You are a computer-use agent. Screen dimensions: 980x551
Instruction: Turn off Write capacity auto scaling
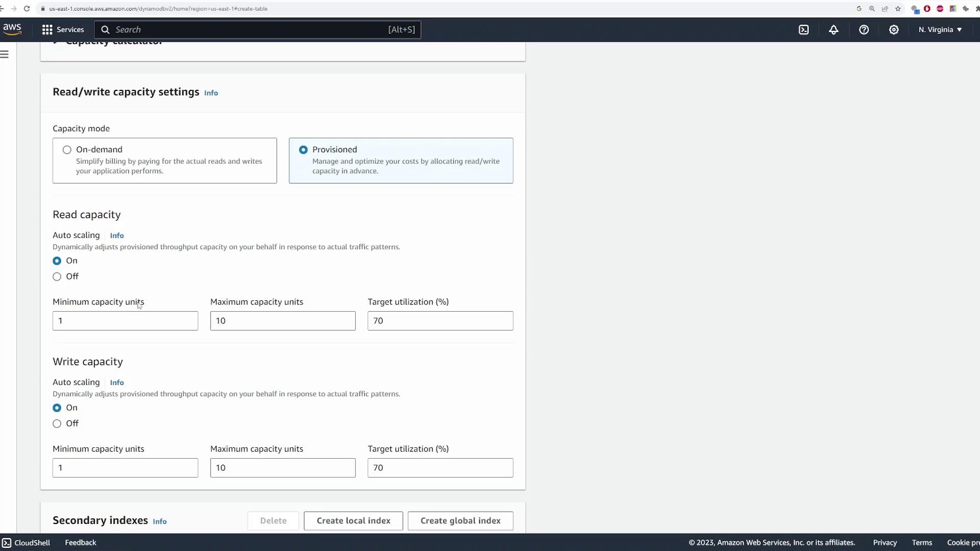pos(57,423)
